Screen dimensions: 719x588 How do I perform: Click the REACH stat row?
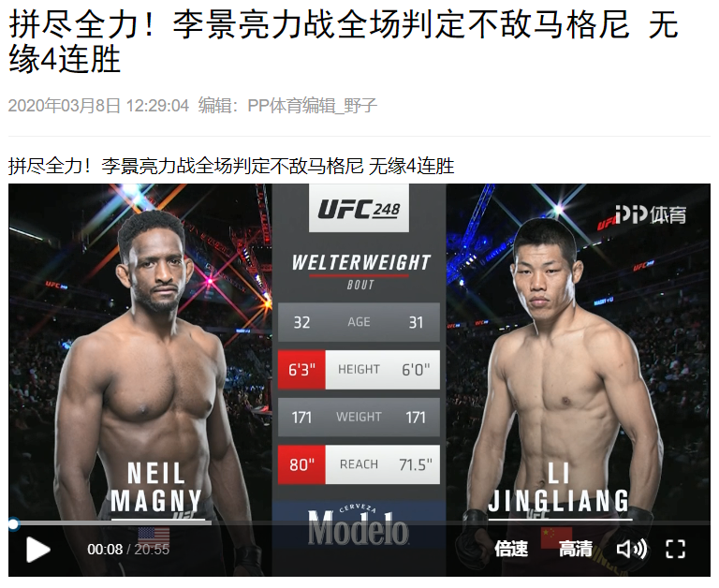(x=359, y=464)
